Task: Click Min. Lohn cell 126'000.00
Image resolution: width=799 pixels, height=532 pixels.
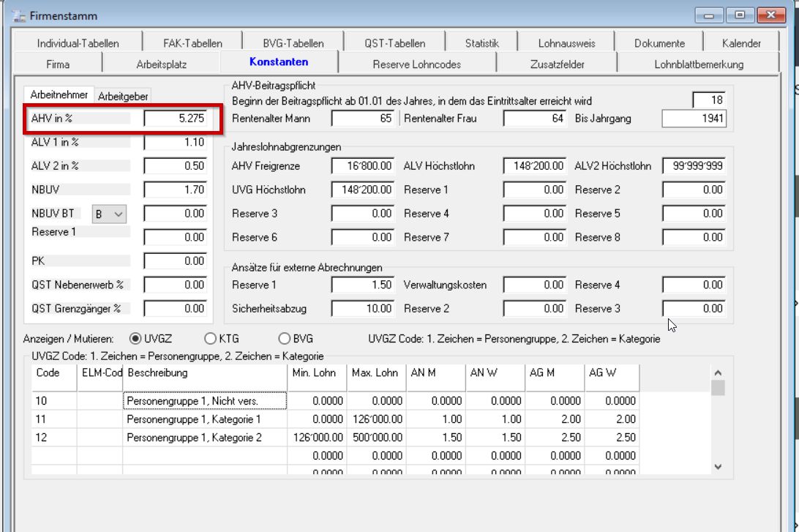Action: coord(317,438)
